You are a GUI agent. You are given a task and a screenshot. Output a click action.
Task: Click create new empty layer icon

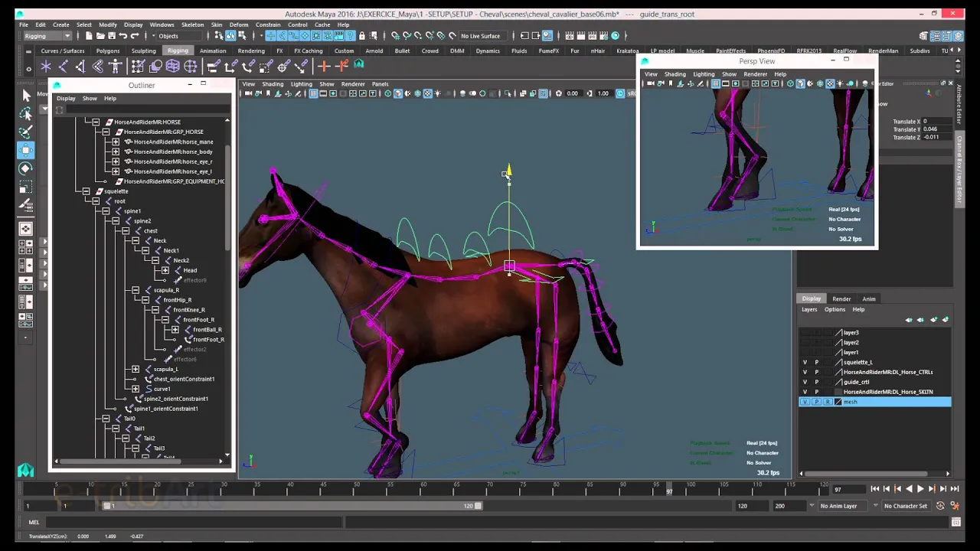933,320
